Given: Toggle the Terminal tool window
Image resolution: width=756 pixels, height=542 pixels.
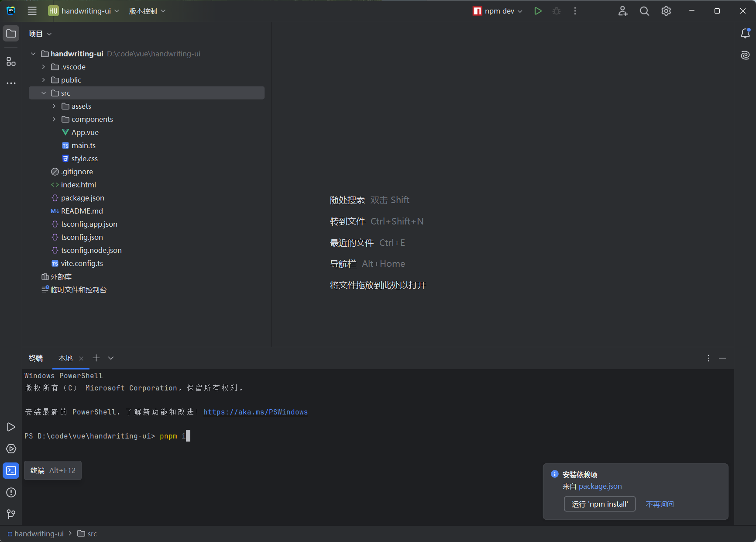Looking at the screenshot, I should click(x=11, y=470).
